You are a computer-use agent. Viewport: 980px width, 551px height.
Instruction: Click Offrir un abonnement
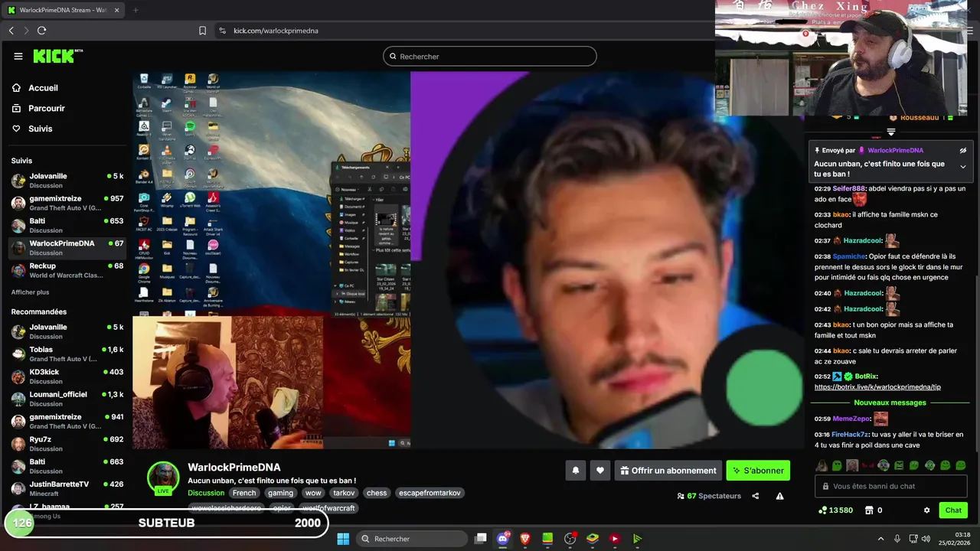(668, 471)
